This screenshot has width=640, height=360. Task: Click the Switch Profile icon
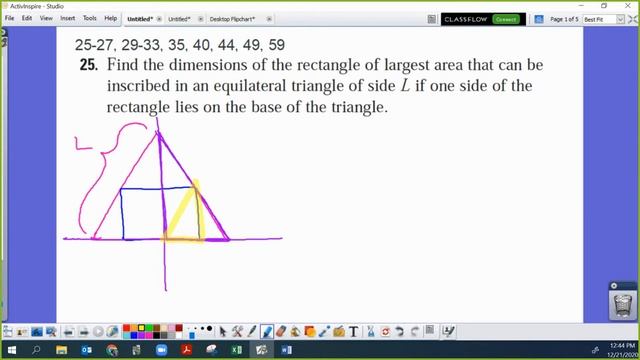[x=22, y=331]
